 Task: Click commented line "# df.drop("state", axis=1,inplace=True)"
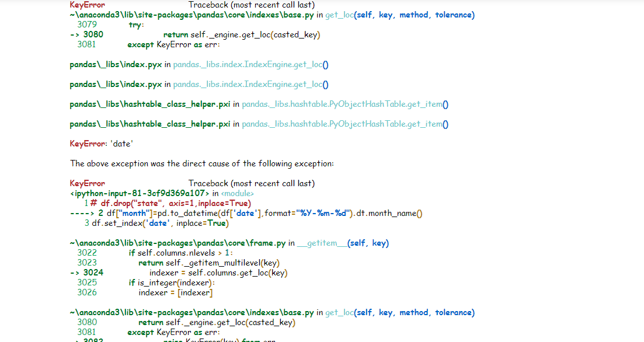[170, 203]
